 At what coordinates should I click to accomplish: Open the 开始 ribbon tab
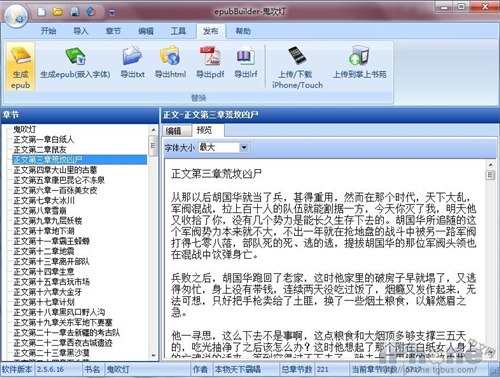point(48,31)
